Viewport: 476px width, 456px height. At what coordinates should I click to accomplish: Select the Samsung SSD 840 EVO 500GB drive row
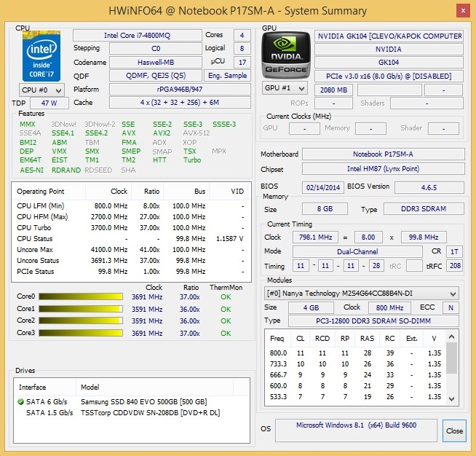[x=132, y=402]
